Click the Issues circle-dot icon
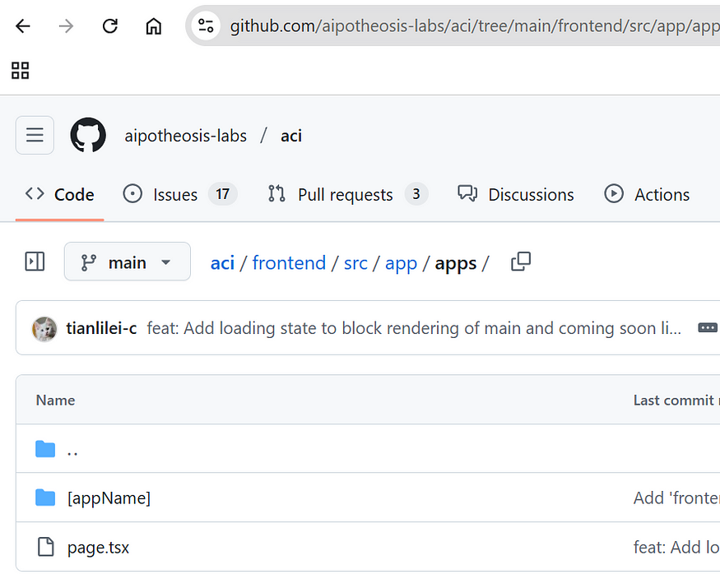Image resolution: width=720 pixels, height=588 pixels. pos(132,194)
